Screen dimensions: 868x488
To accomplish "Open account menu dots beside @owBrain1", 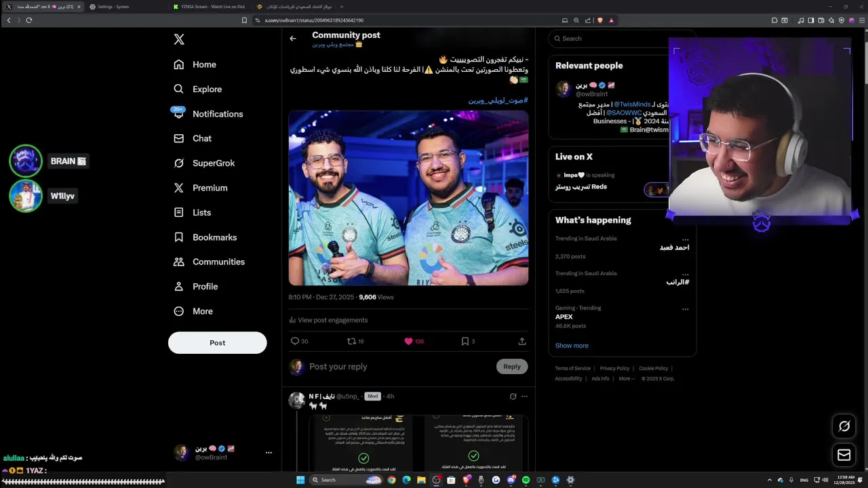I will 269,453.
